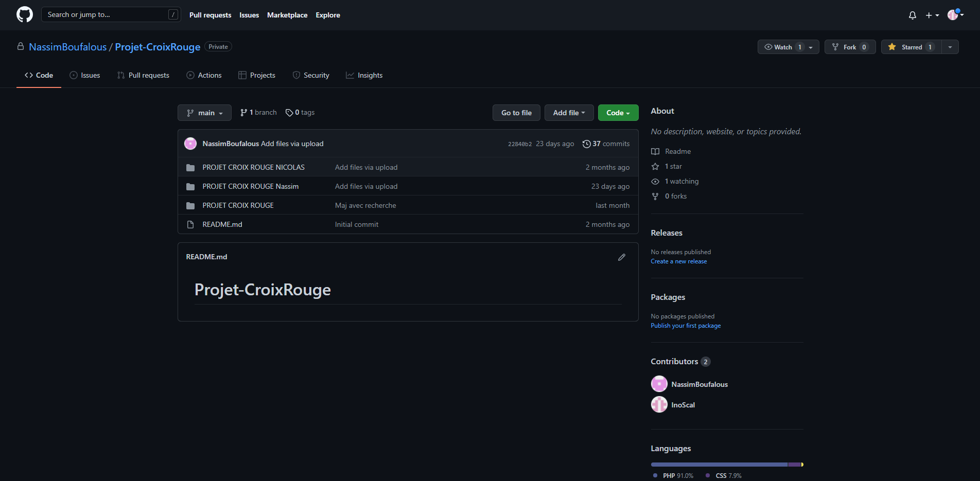The image size is (980, 481).
Task: Go to Explore
Action: [328, 15]
